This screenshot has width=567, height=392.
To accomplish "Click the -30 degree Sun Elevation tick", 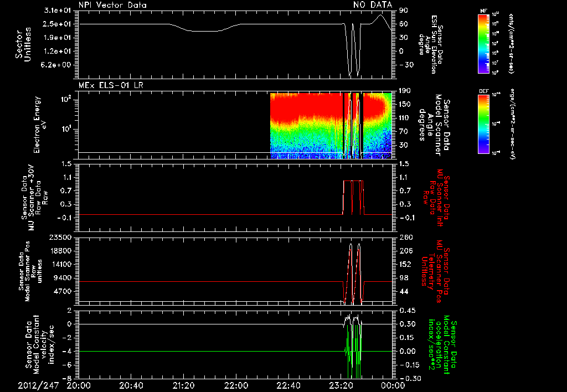I will pos(406,65).
